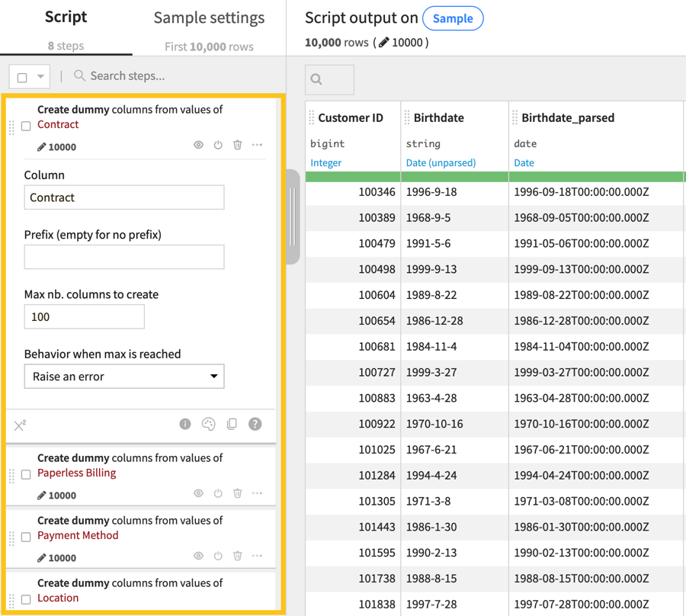Screen dimensions: 686x616
Task: Switch to the Script tab
Action: (66, 28)
